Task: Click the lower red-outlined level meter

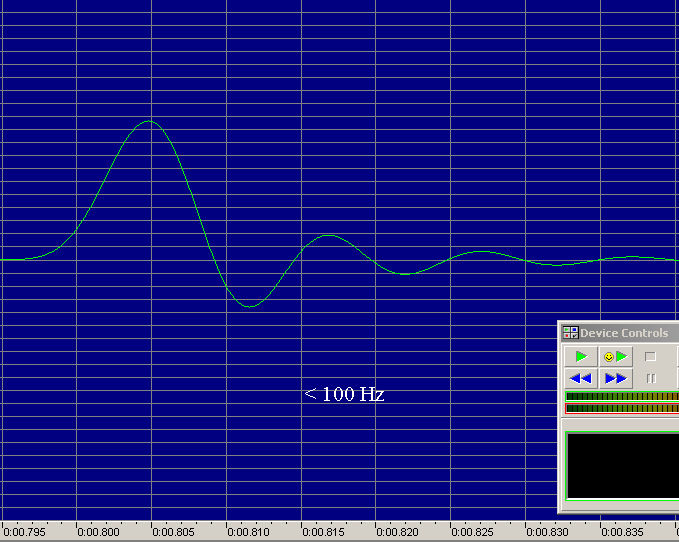Action: coord(622,408)
